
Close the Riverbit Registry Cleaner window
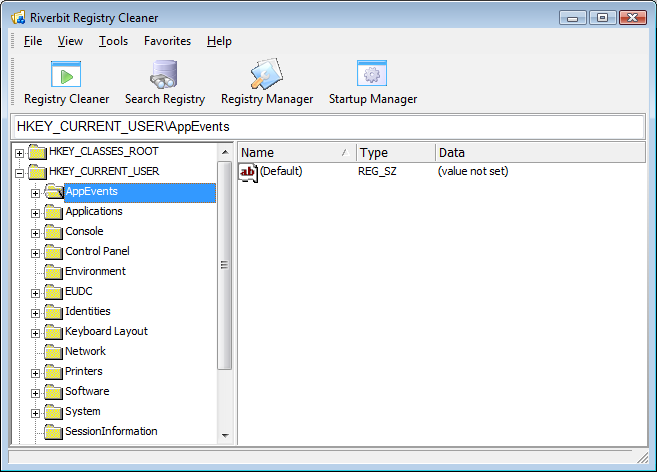(x=633, y=18)
